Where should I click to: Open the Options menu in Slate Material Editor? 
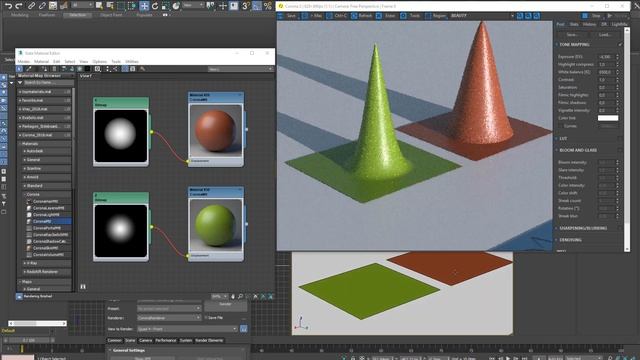pos(99,62)
